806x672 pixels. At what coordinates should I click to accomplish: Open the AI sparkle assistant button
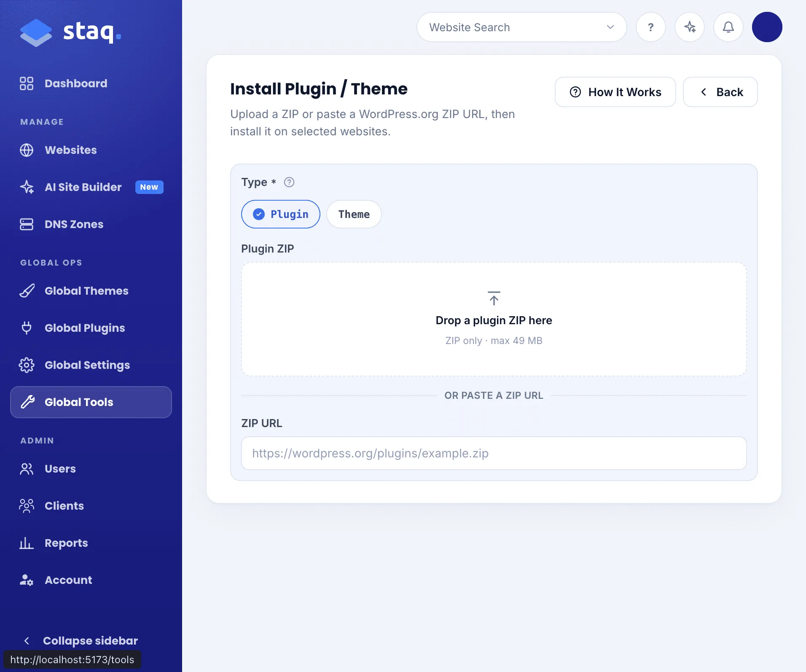tap(690, 27)
